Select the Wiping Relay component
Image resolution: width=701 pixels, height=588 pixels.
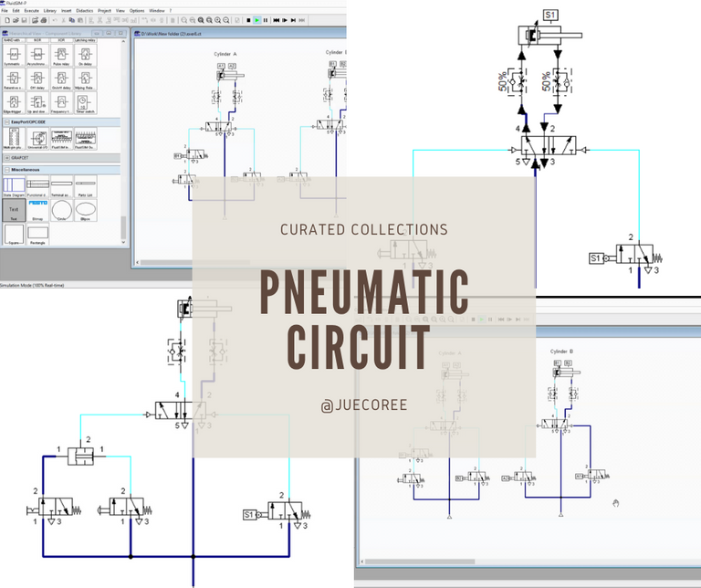[x=85, y=79]
